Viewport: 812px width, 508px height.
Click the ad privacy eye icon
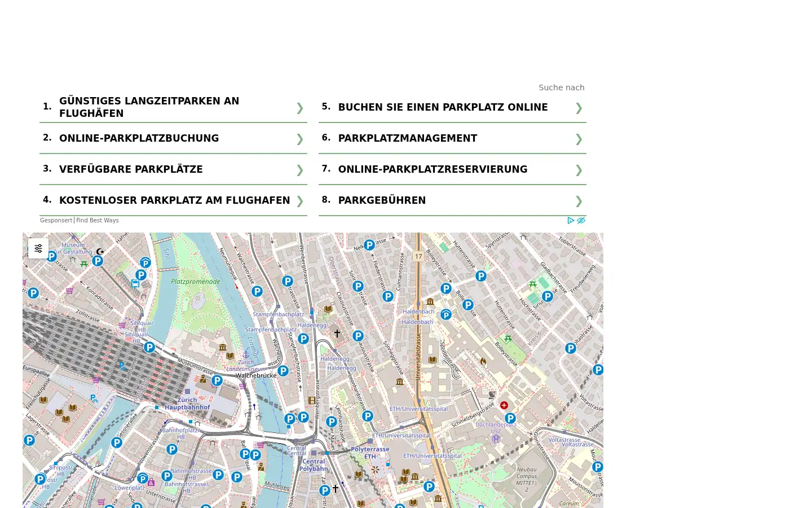coord(581,221)
